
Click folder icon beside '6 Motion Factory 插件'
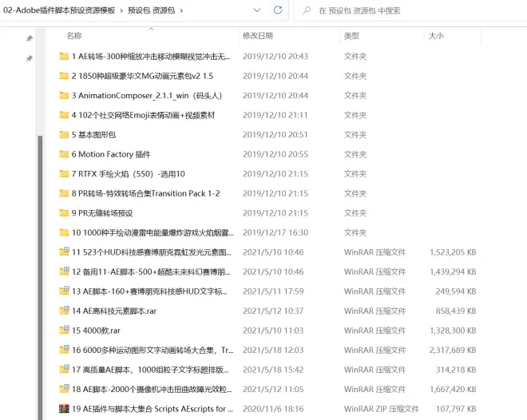(x=64, y=154)
